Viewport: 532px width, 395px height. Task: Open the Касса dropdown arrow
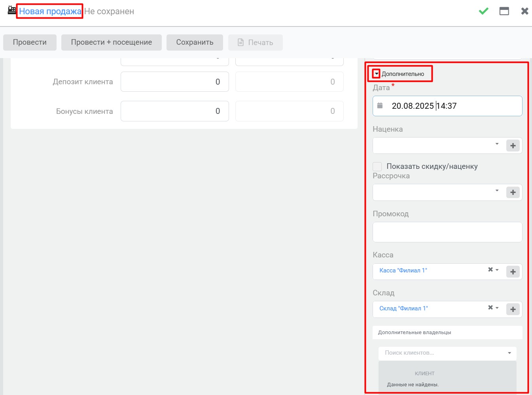497,270
